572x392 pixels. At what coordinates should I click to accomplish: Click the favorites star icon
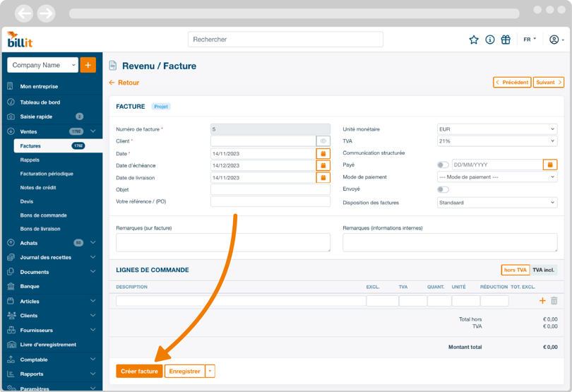tap(474, 40)
